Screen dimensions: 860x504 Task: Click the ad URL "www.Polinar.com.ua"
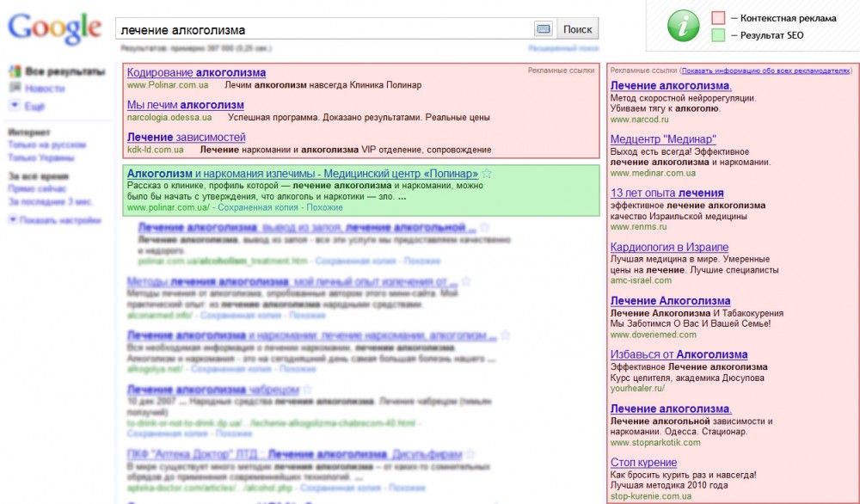[x=168, y=85]
